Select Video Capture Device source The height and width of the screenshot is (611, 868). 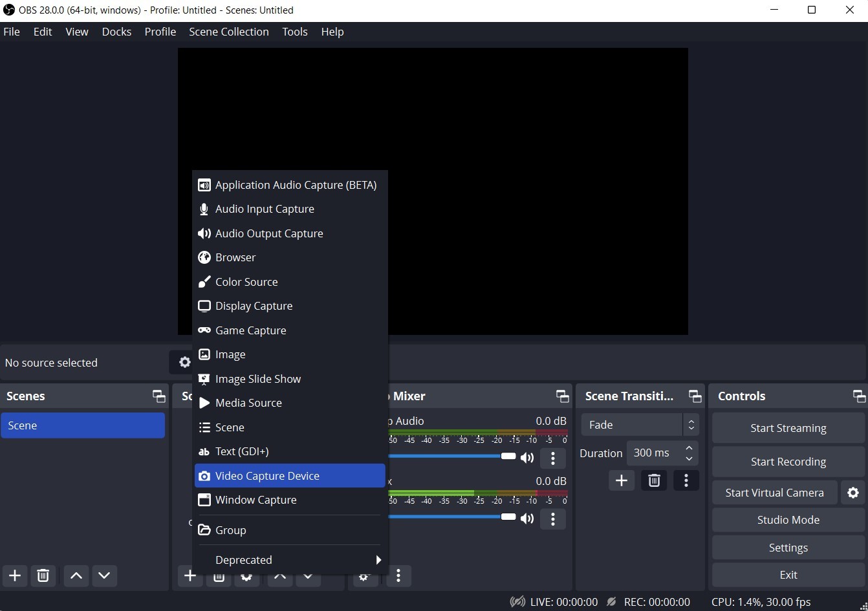[290, 476]
